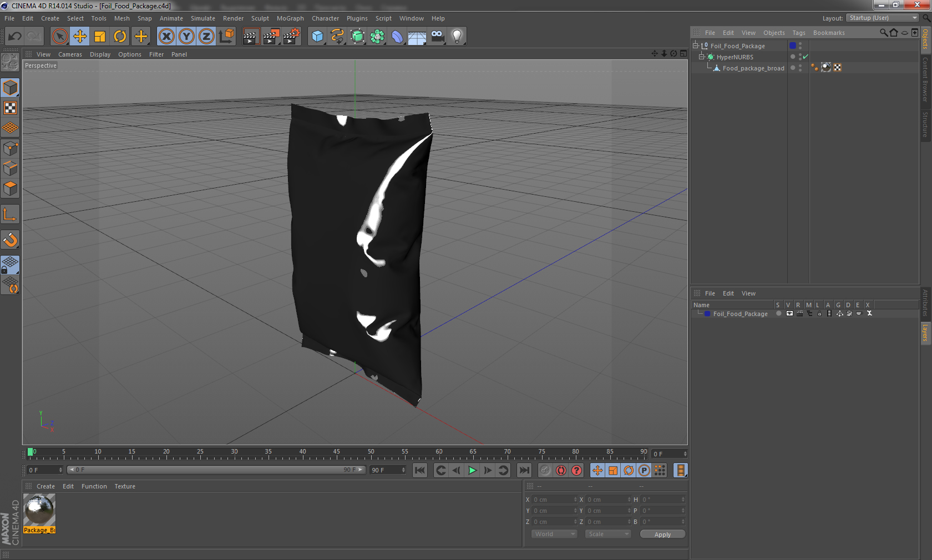Switch to Polygons mode
The height and width of the screenshot is (560, 932).
pyautogui.click(x=10, y=189)
